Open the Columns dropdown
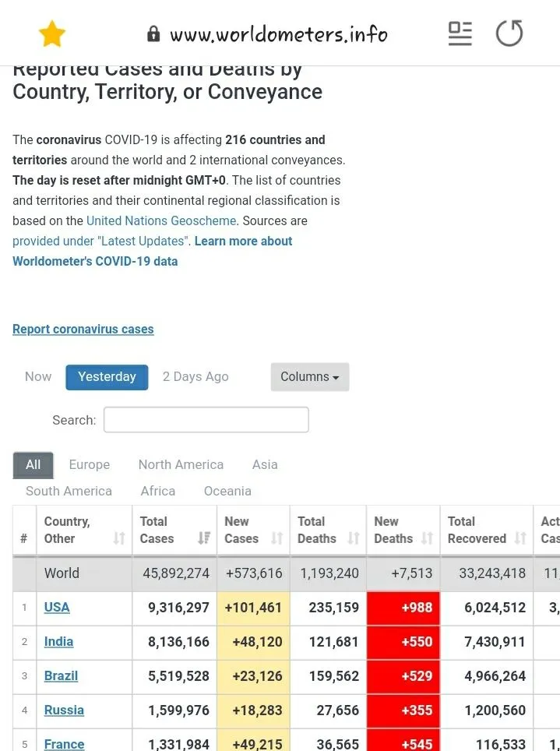 tap(309, 376)
